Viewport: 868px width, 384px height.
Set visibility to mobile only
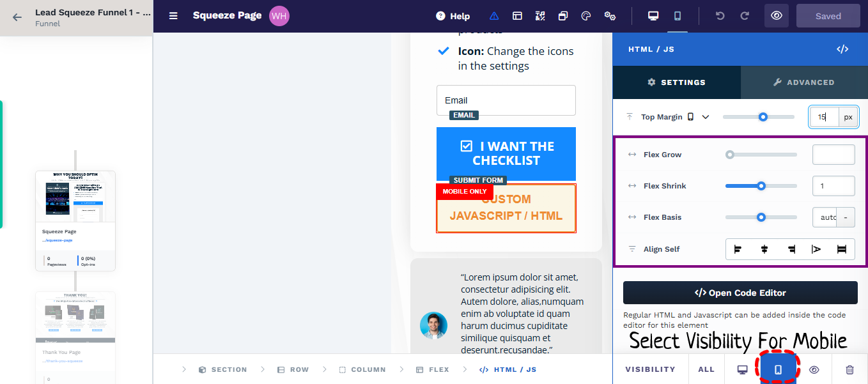(x=778, y=369)
